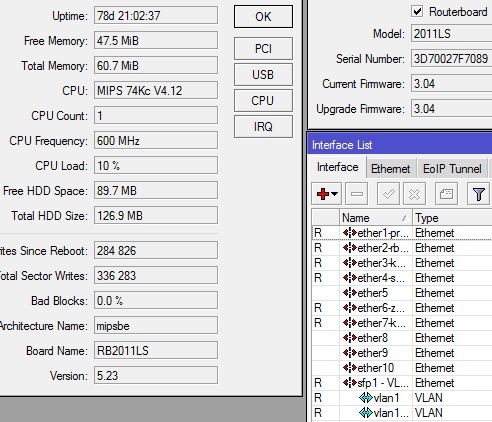Click the ether10 interface icon
The height and width of the screenshot is (422, 492).
pyautogui.click(x=350, y=368)
